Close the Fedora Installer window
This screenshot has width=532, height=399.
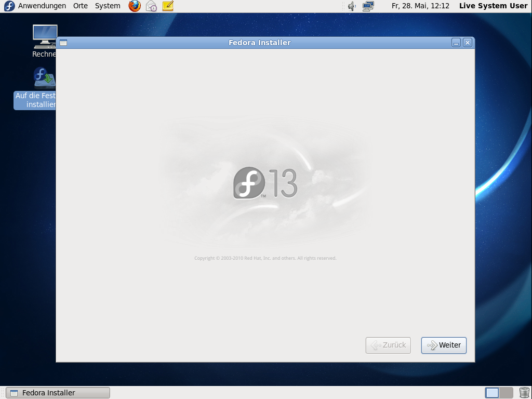[x=468, y=43]
